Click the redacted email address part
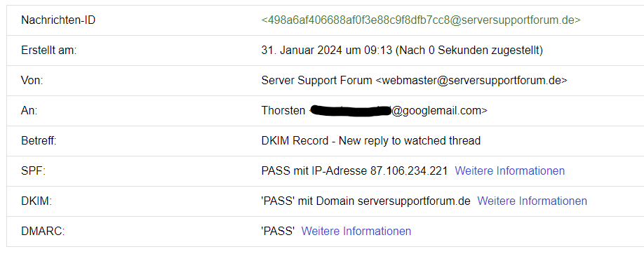This screenshot has width=644, height=261. (x=350, y=111)
